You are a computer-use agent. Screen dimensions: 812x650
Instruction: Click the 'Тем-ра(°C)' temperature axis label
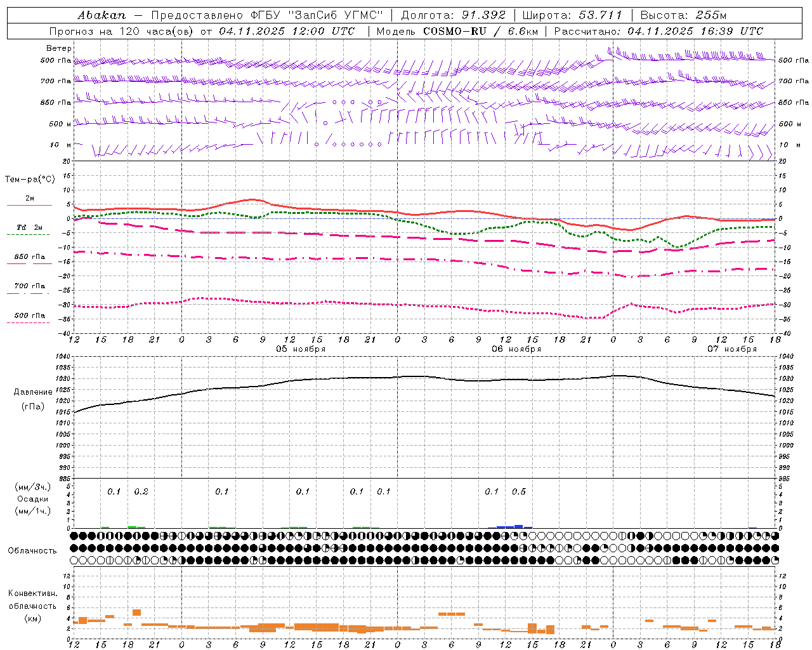pyautogui.click(x=30, y=180)
